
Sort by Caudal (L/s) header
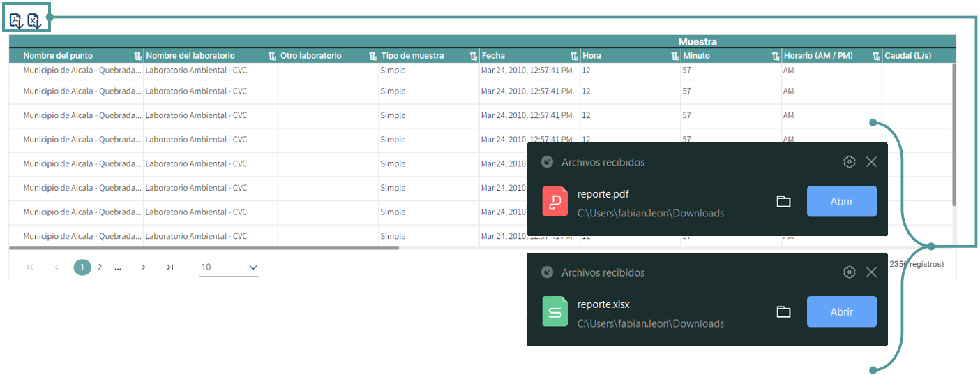coord(907,56)
